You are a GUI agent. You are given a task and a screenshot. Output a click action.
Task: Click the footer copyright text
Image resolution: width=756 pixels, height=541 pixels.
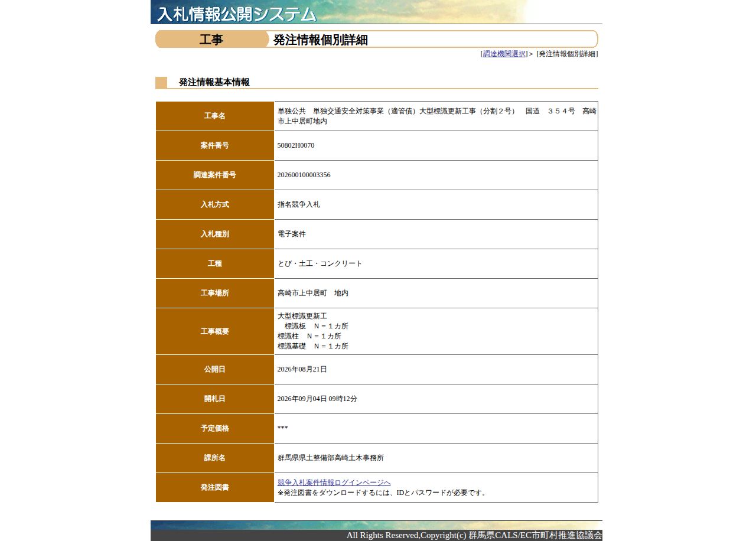(x=474, y=535)
